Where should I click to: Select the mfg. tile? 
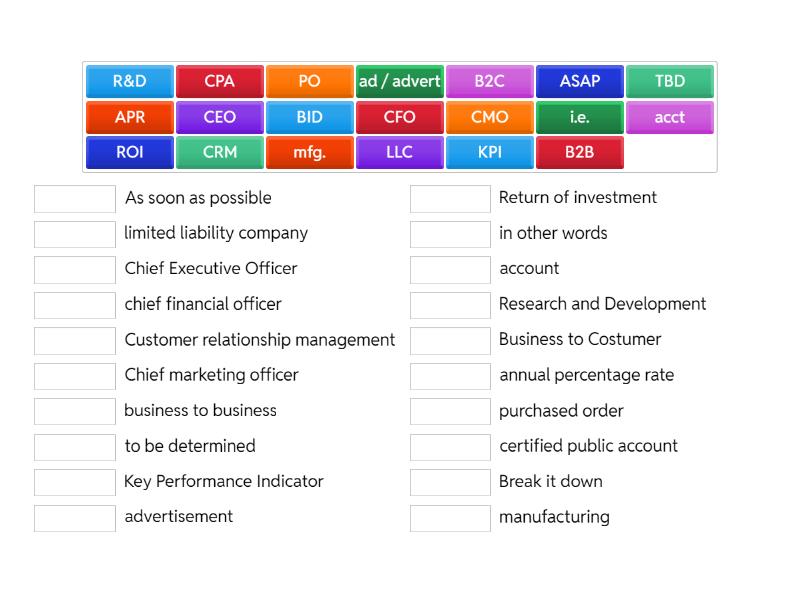click(x=308, y=152)
